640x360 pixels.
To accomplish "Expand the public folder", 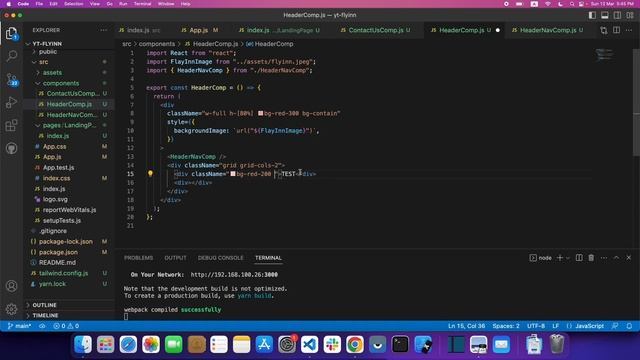I will tap(48, 52).
